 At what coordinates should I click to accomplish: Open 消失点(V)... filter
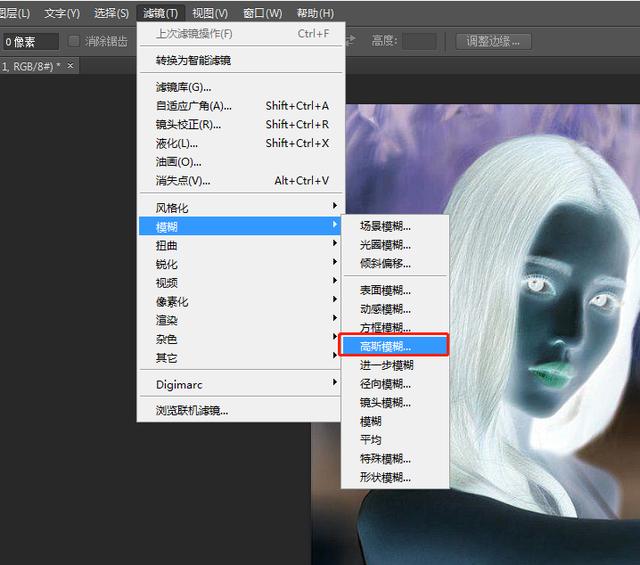(241, 180)
